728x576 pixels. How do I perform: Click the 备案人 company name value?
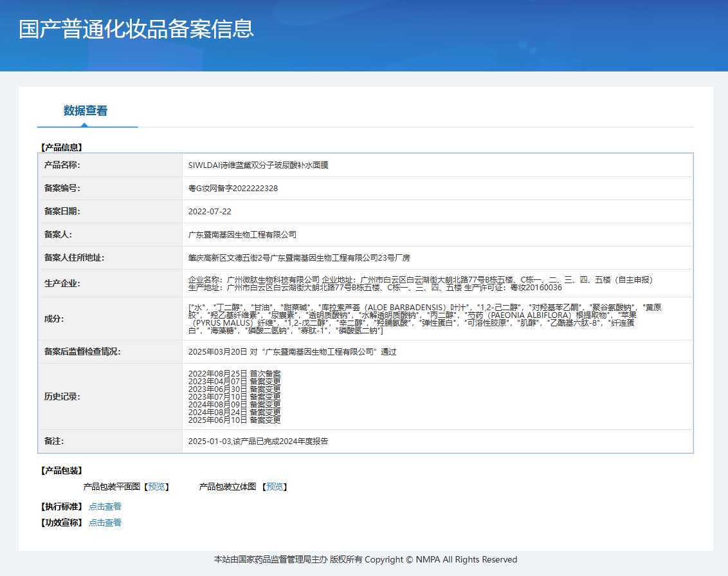[242, 235]
